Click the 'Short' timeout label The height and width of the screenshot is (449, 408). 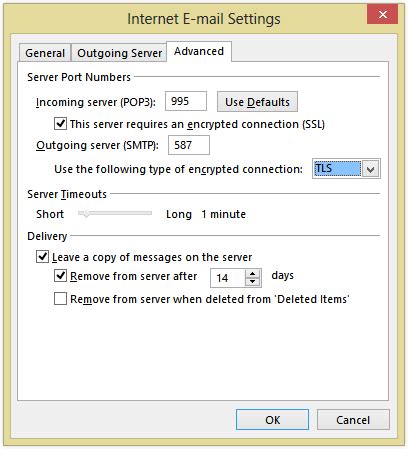click(50, 214)
